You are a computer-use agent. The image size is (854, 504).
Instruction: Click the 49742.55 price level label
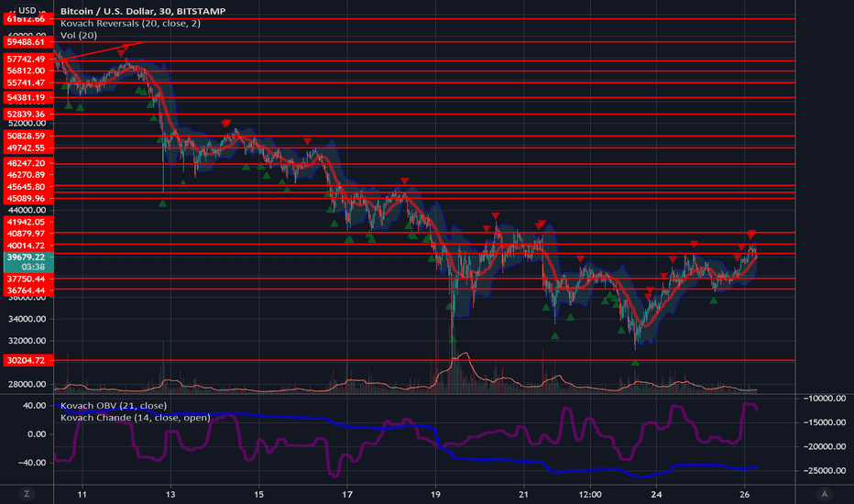click(28, 148)
